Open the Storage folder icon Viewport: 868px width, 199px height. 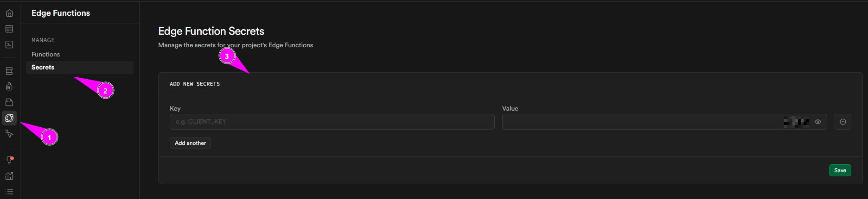coord(9,102)
